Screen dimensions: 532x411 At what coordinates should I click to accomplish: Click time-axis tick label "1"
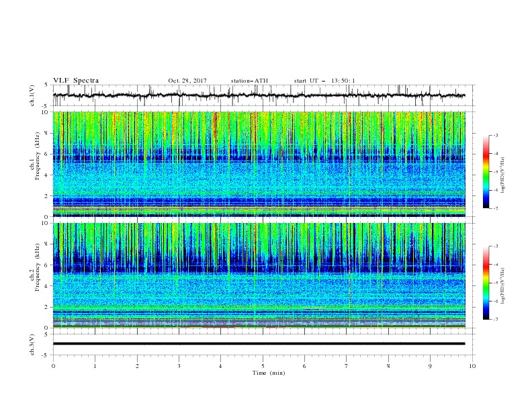(95, 366)
